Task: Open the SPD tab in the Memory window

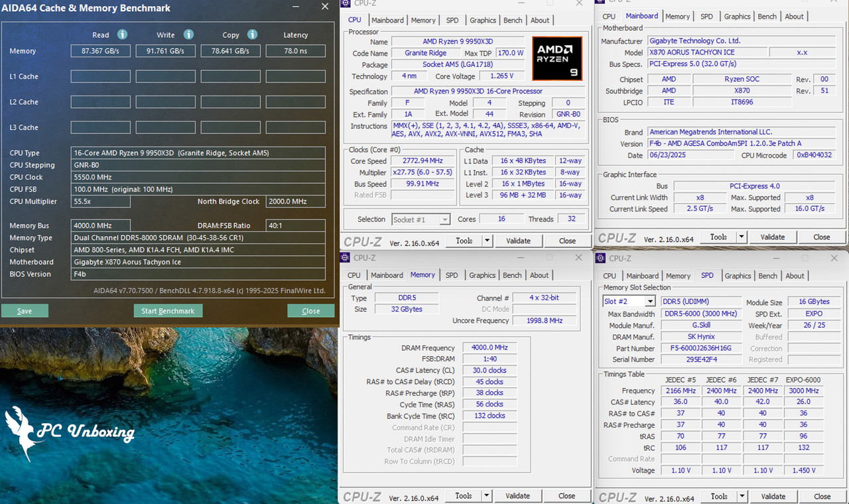Action: point(452,275)
